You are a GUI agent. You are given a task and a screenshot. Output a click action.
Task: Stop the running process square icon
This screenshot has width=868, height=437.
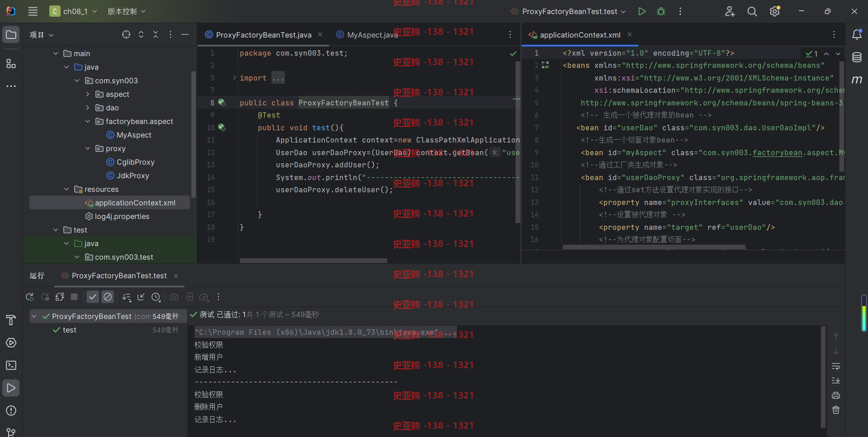(75, 297)
